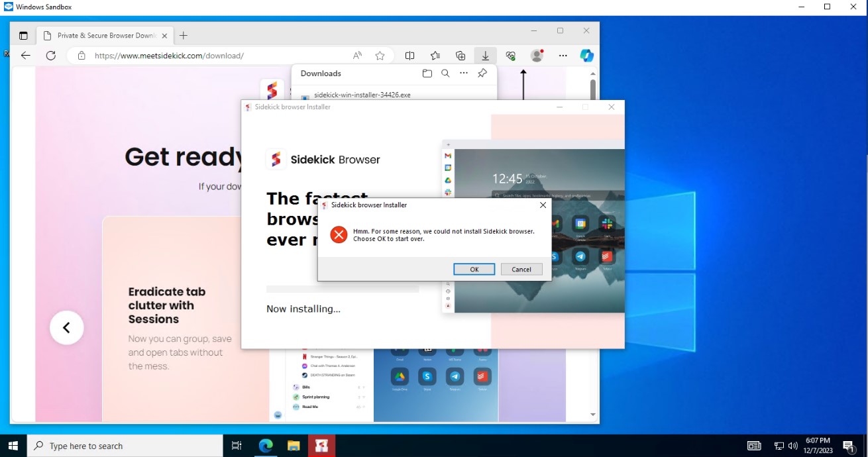Click the 'Eradicate tab clutter with Sessions' heading

coord(167,305)
